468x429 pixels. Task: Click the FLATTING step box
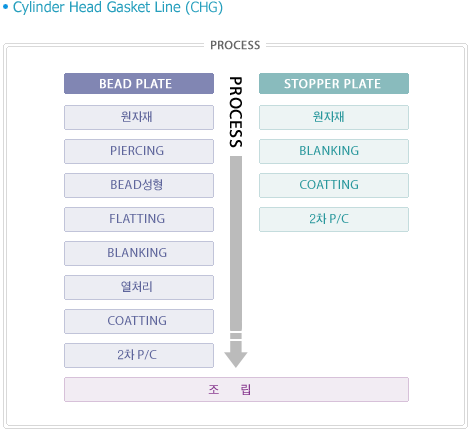(139, 219)
